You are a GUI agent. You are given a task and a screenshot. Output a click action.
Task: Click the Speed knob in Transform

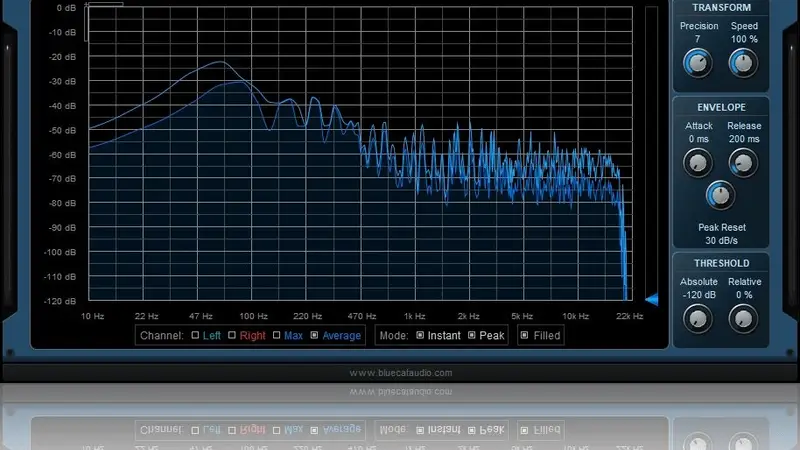[x=743, y=64]
